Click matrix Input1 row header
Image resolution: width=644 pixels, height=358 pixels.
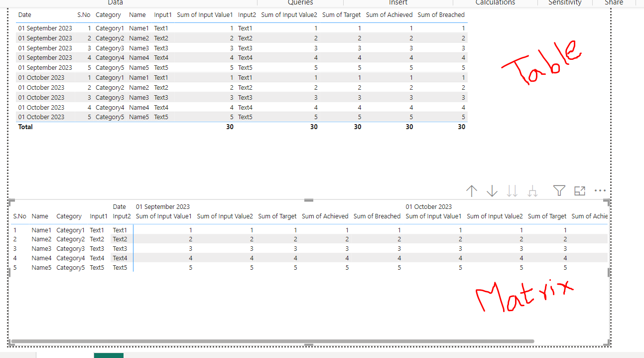(99, 216)
